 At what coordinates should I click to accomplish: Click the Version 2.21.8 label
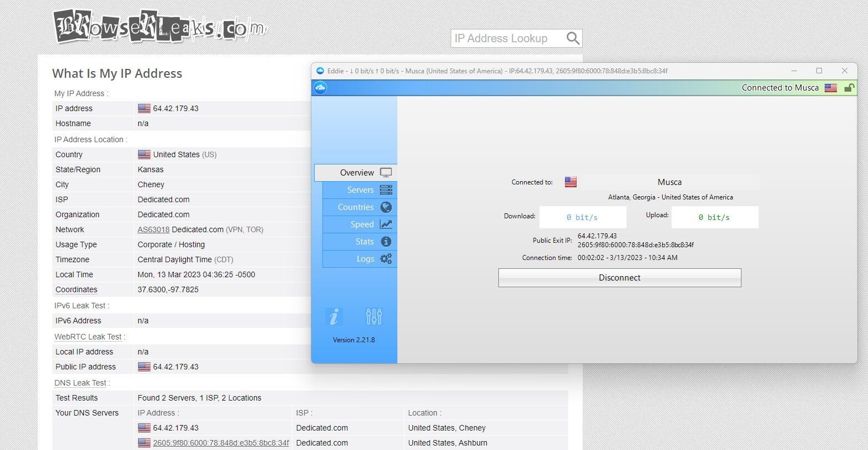point(354,340)
